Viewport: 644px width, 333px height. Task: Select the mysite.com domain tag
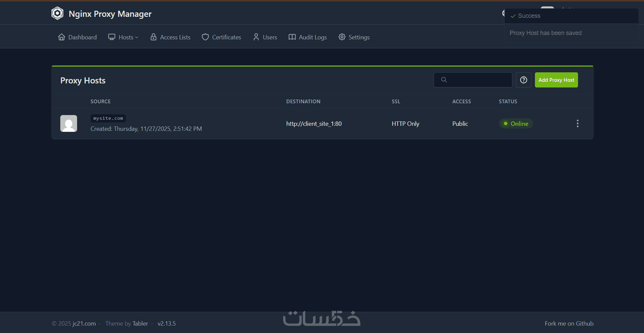108,118
